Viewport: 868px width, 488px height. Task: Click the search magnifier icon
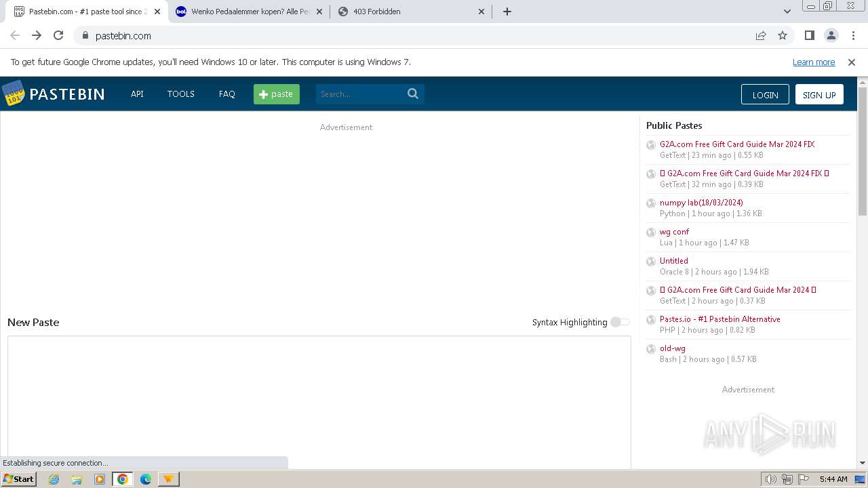tap(413, 94)
